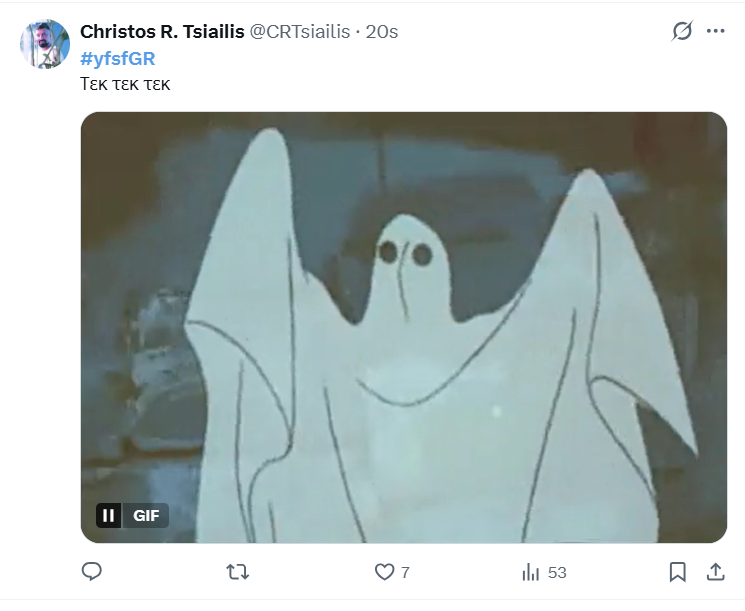The image size is (745, 611).
Task: Repost using the retweet arrows icon
Action: pyautogui.click(x=238, y=572)
